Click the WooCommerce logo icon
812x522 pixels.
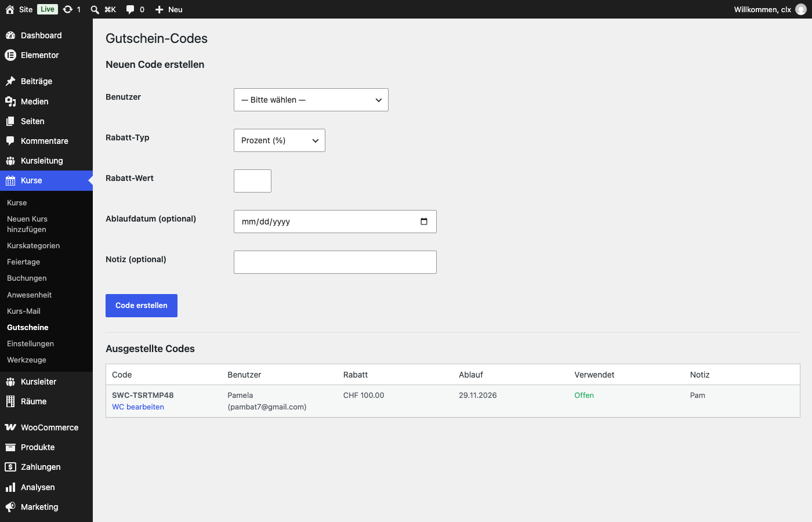pos(10,427)
